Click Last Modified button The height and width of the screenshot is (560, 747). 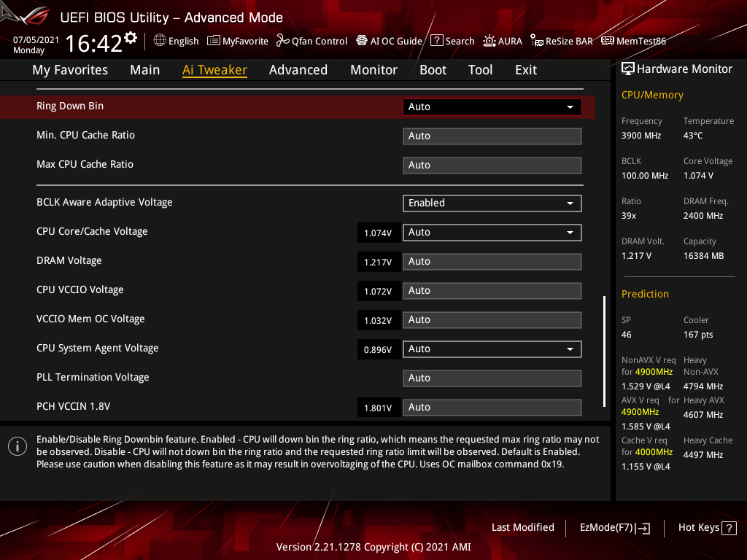522,528
